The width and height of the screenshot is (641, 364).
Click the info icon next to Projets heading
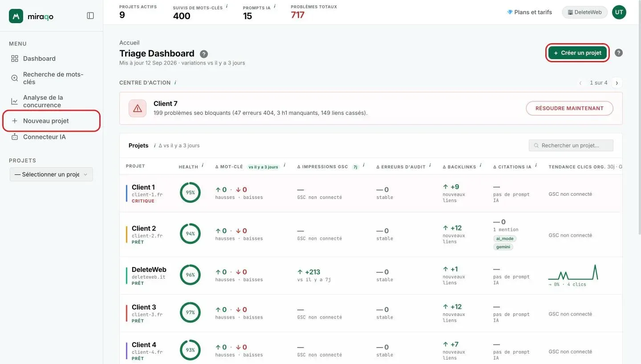154,146
